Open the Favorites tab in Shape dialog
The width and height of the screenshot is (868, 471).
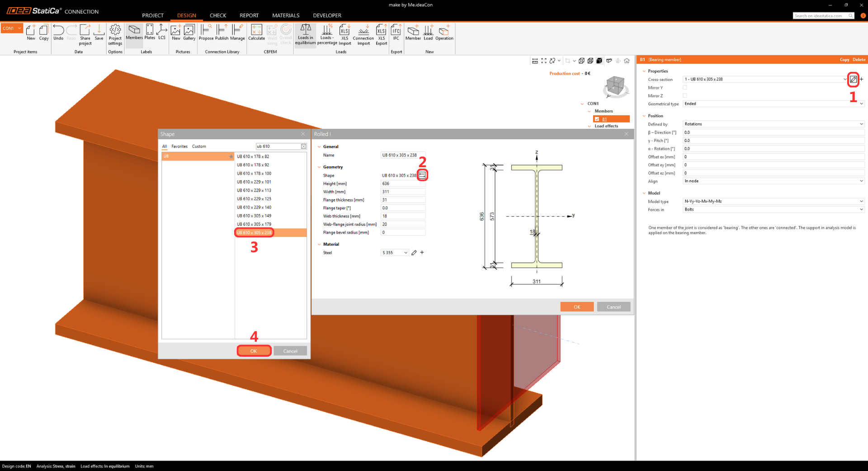click(179, 146)
